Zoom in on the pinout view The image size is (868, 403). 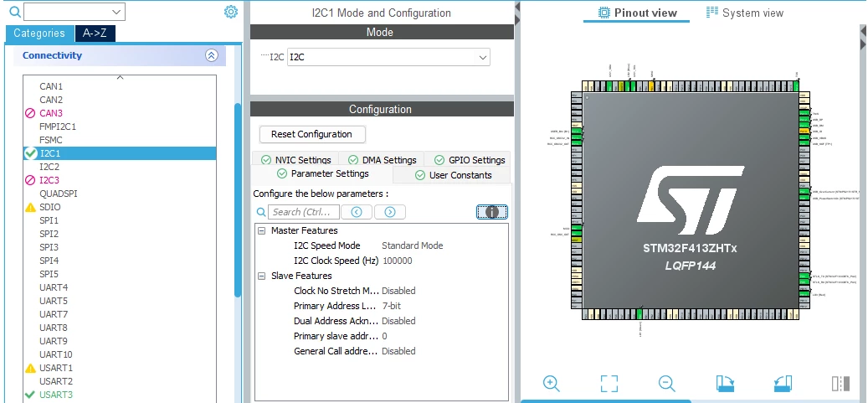tap(551, 383)
